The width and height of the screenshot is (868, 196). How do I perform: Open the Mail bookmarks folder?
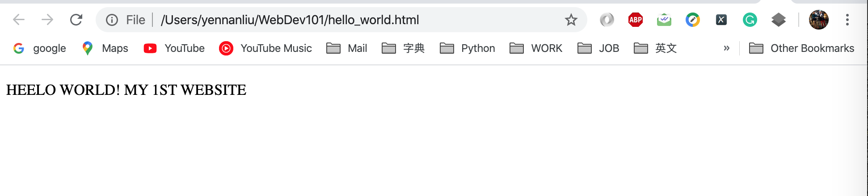[347, 48]
